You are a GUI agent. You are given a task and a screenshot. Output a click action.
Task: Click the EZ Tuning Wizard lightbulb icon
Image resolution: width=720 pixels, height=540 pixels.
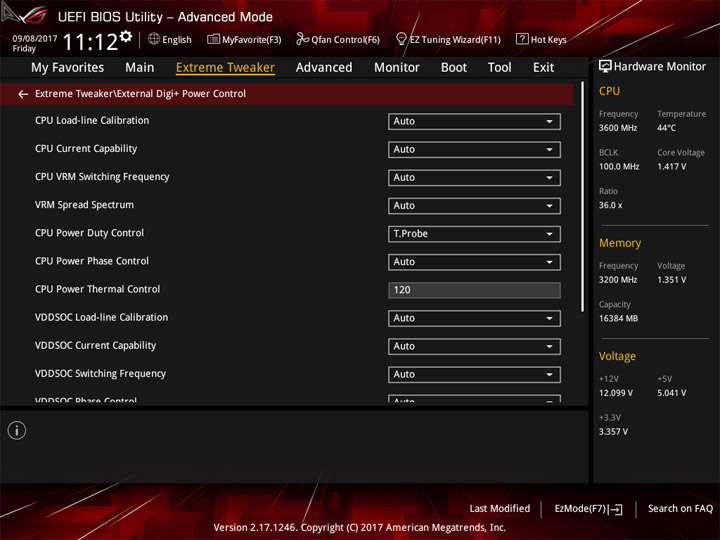tap(401, 39)
